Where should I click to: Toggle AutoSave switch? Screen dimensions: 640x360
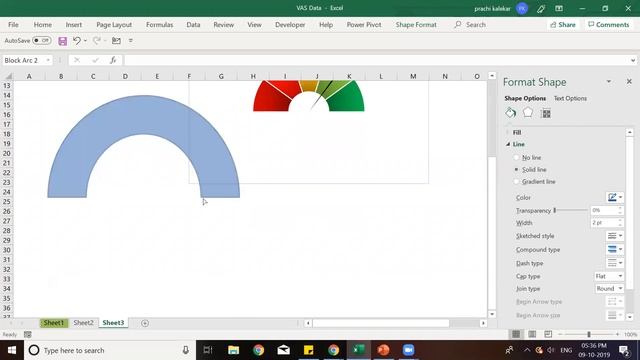(x=42, y=40)
